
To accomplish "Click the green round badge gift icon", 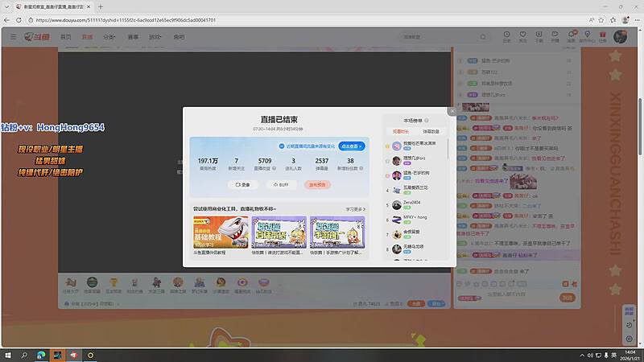I will tap(93, 282).
